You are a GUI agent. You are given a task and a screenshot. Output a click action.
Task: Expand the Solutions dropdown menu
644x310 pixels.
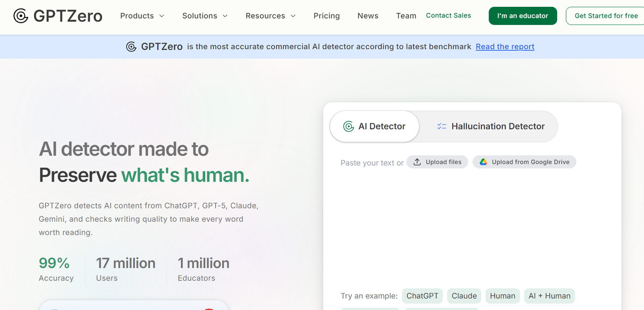205,16
